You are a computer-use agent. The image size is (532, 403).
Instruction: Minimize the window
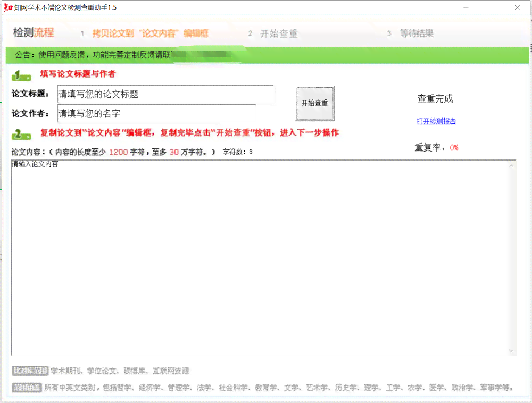(466, 7)
